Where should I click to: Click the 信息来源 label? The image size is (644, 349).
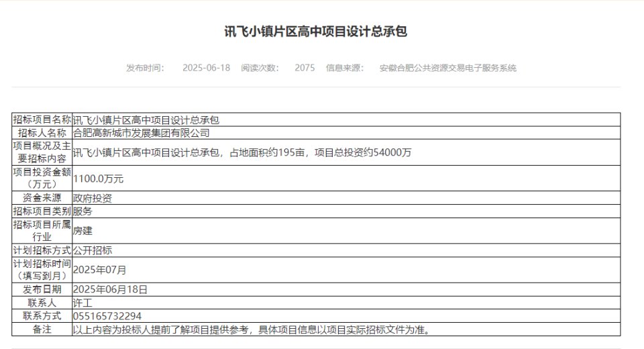(x=345, y=68)
